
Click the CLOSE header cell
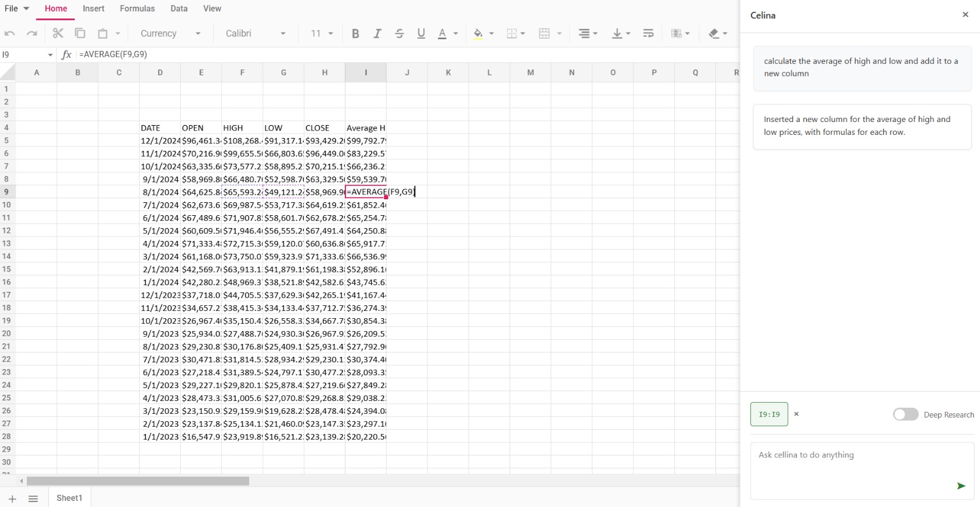(x=325, y=128)
